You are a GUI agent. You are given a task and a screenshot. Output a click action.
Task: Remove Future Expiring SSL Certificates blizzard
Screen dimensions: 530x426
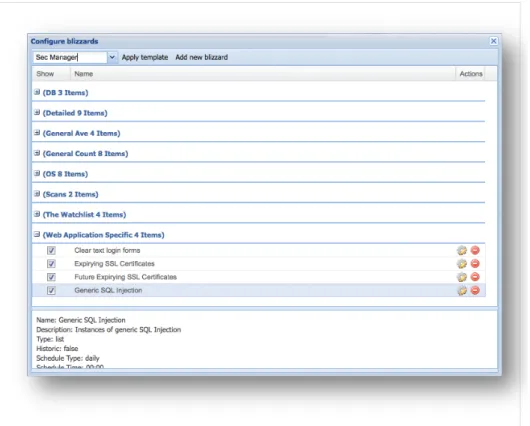[475, 277]
